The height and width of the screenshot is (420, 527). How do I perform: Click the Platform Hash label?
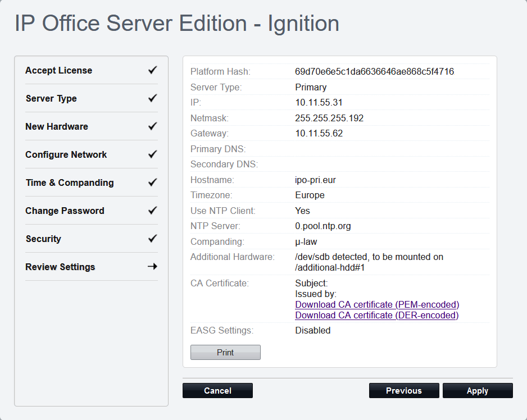click(220, 71)
